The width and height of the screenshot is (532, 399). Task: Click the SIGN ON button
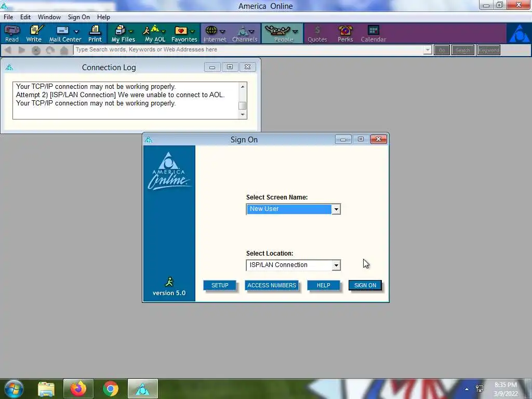point(365,285)
